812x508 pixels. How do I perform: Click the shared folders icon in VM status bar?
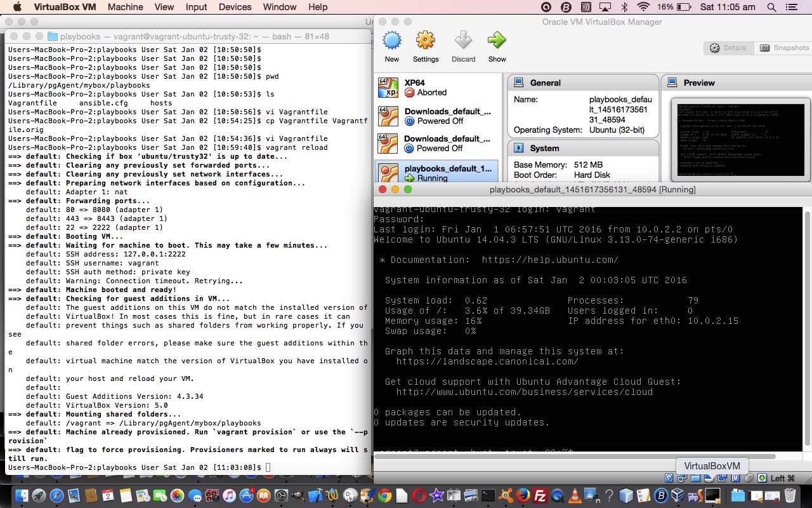coord(695,478)
